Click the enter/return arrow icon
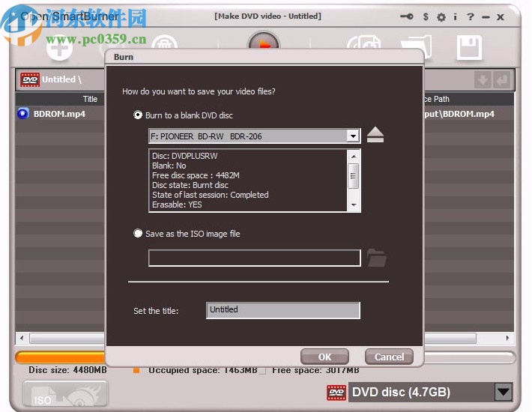 coord(501,80)
